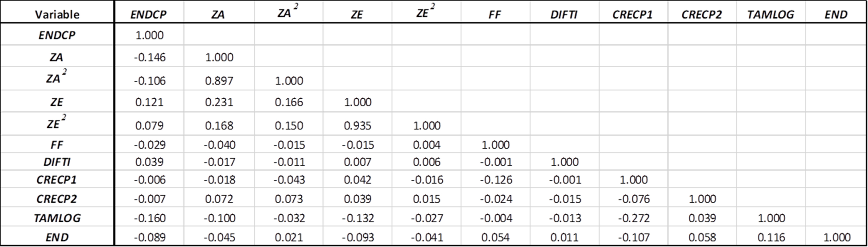Image resolution: width=868 pixels, height=247 pixels.
Task: Click the 1.000 value in END row
Action: (837, 237)
